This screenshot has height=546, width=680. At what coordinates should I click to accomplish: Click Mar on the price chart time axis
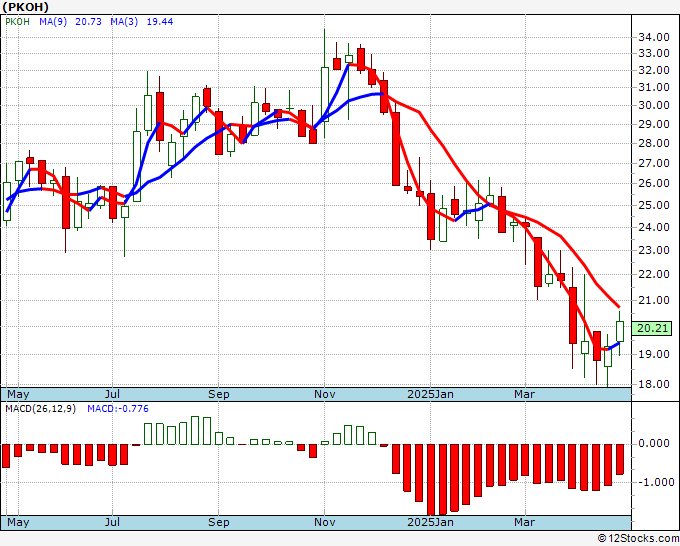coord(524,394)
